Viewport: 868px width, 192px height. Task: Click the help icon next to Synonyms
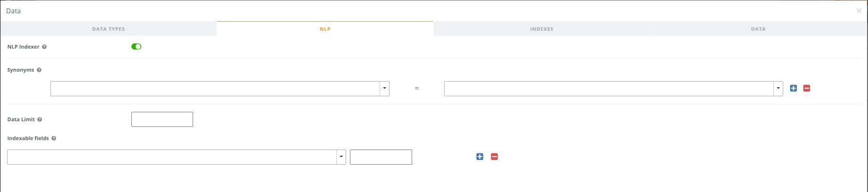point(39,70)
